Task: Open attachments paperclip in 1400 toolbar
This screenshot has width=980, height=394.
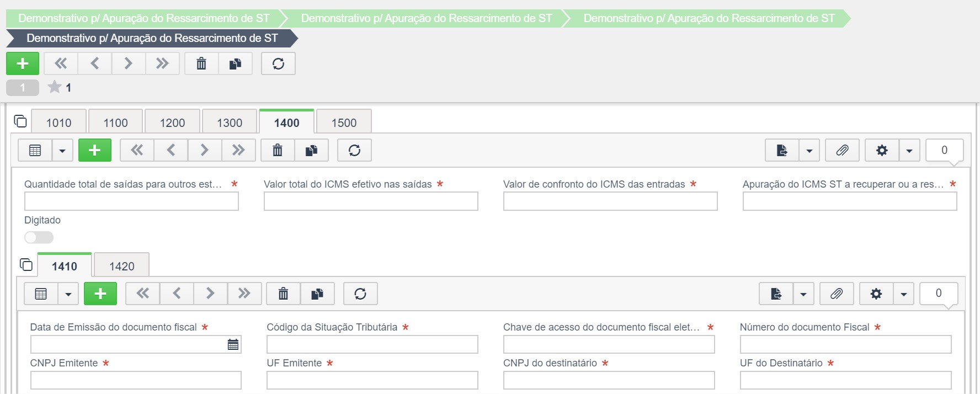Action: [x=842, y=150]
